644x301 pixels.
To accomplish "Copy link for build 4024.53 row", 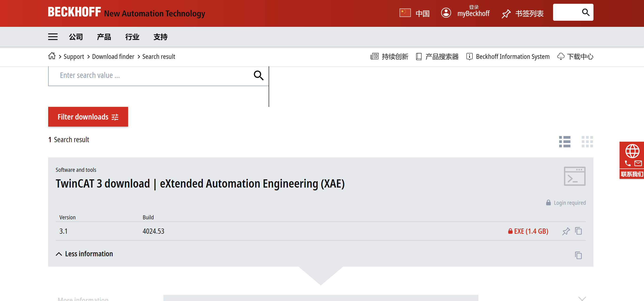I will click(578, 231).
